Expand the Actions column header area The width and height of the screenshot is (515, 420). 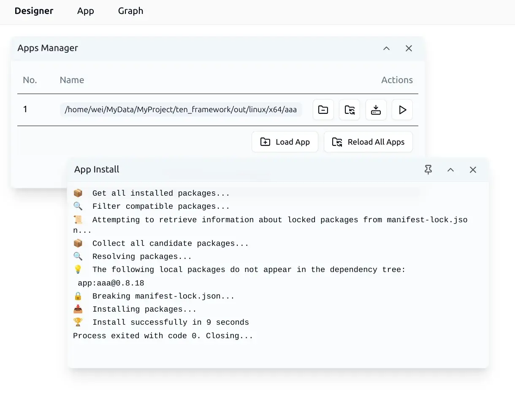(x=397, y=80)
